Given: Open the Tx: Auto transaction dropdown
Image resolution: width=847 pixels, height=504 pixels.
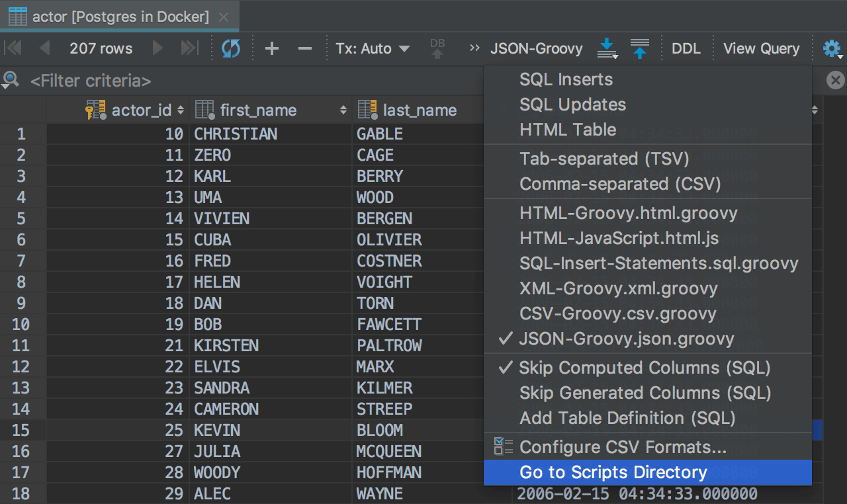Looking at the screenshot, I should pyautogui.click(x=372, y=48).
